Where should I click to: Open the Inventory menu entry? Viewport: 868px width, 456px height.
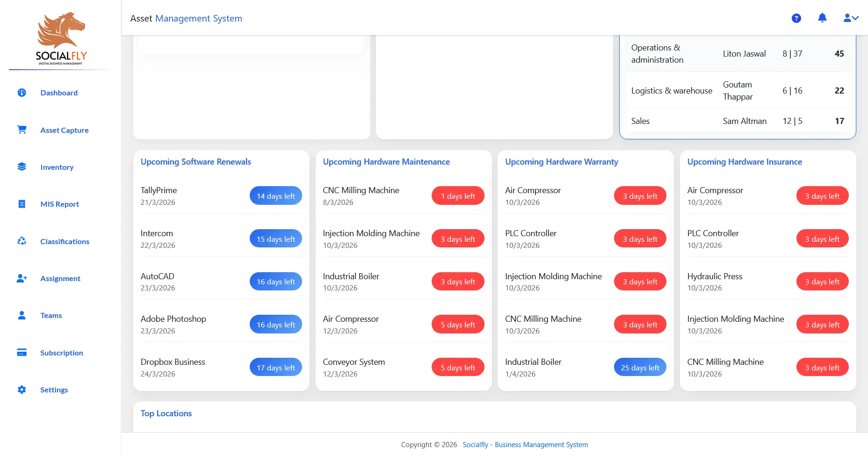(x=57, y=167)
